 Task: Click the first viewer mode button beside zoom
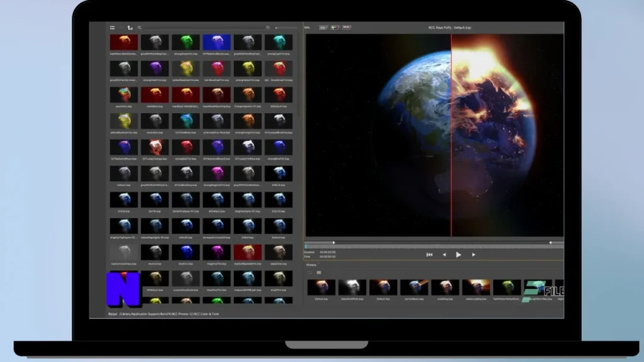pos(323,28)
